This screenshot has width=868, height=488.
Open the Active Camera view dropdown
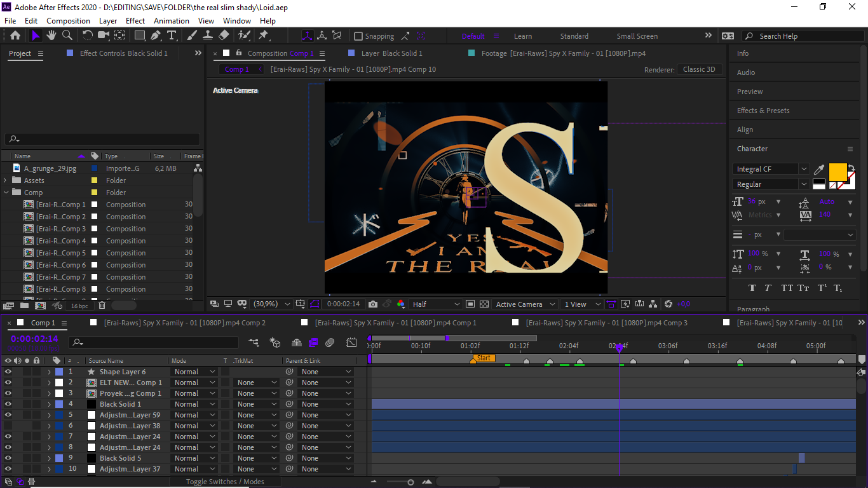[x=525, y=304]
